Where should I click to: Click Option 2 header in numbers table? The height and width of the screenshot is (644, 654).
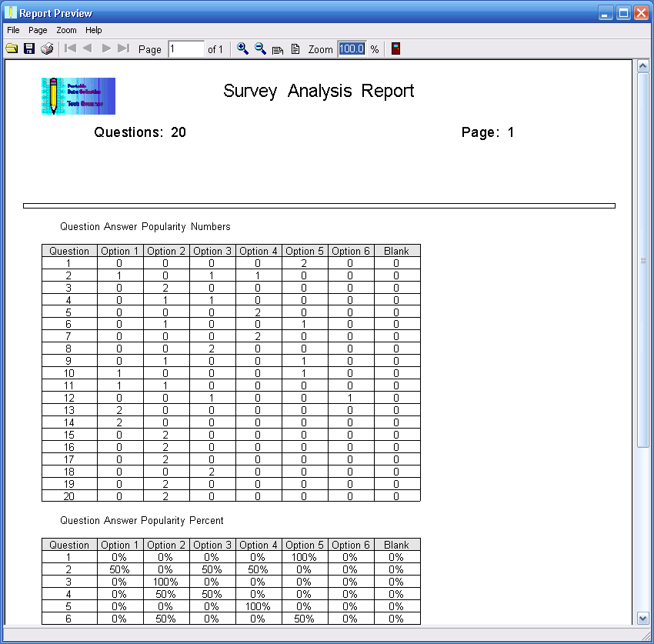pos(166,251)
